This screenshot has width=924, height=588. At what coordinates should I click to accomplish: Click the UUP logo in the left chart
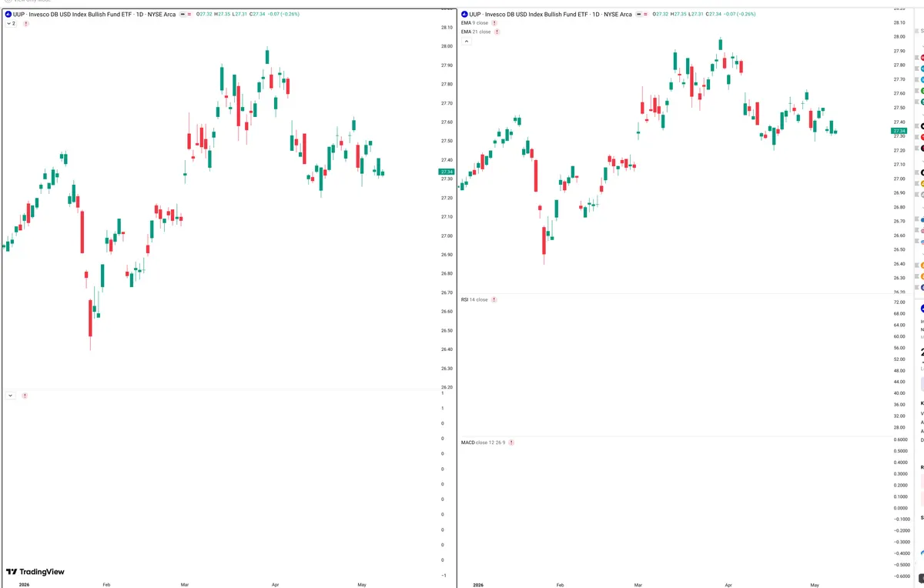pos(9,14)
